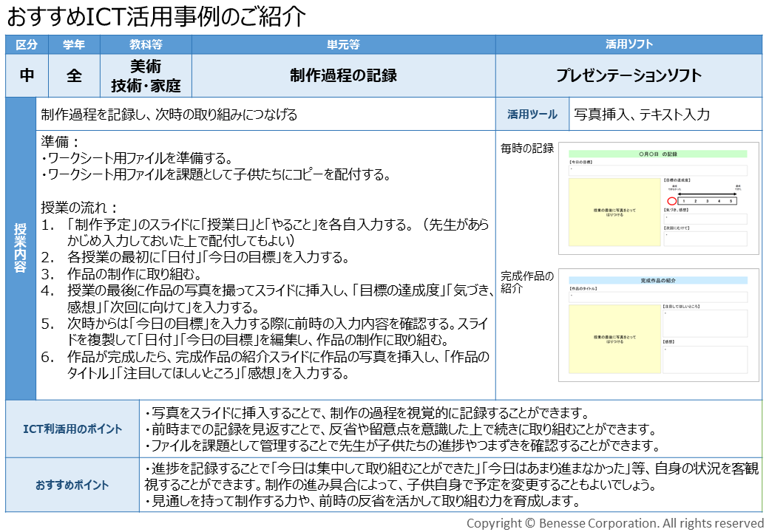Select the おすすめポイント section label
The width and height of the screenshot is (769, 532).
[72, 485]
